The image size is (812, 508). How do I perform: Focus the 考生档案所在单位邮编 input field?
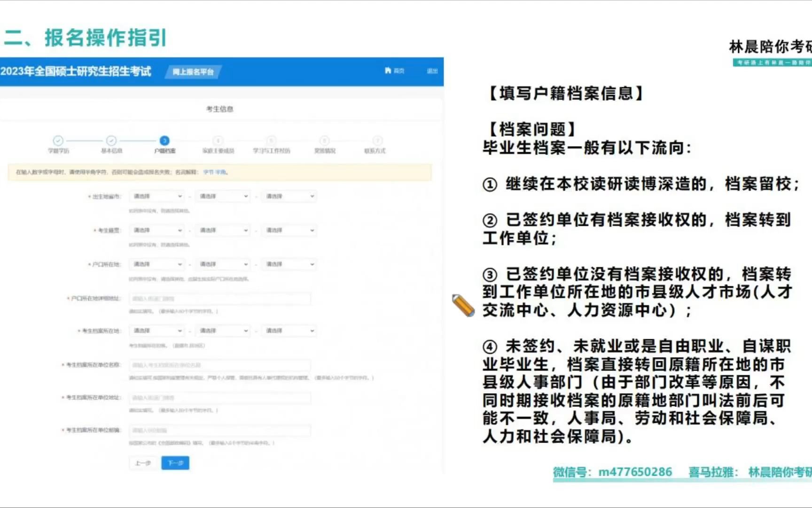pyautogui.click(x=220, y=430)
